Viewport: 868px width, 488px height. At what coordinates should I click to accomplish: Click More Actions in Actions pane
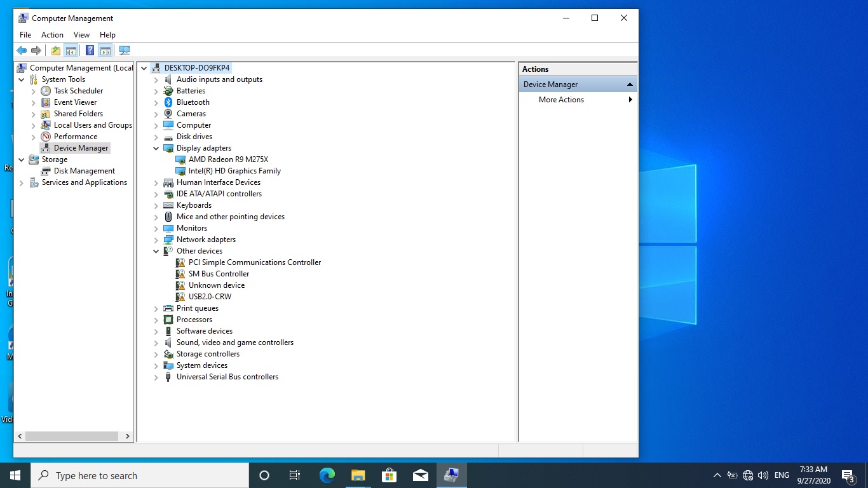[x=561, y=100]
